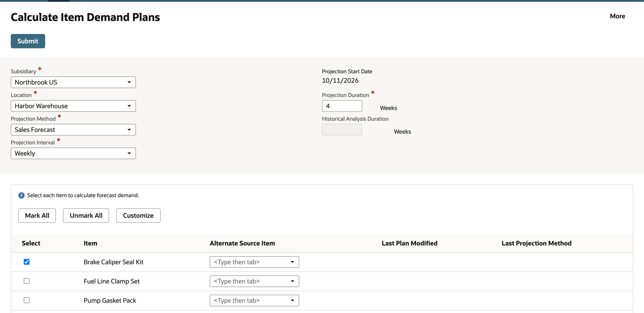Open the More menu
This screenshot has height=313, width=644.
(x=617, y=16)
